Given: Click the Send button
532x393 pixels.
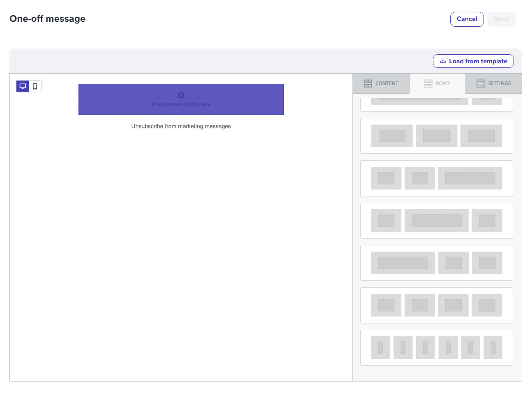Looking at the screenshot, I should 501,19.
